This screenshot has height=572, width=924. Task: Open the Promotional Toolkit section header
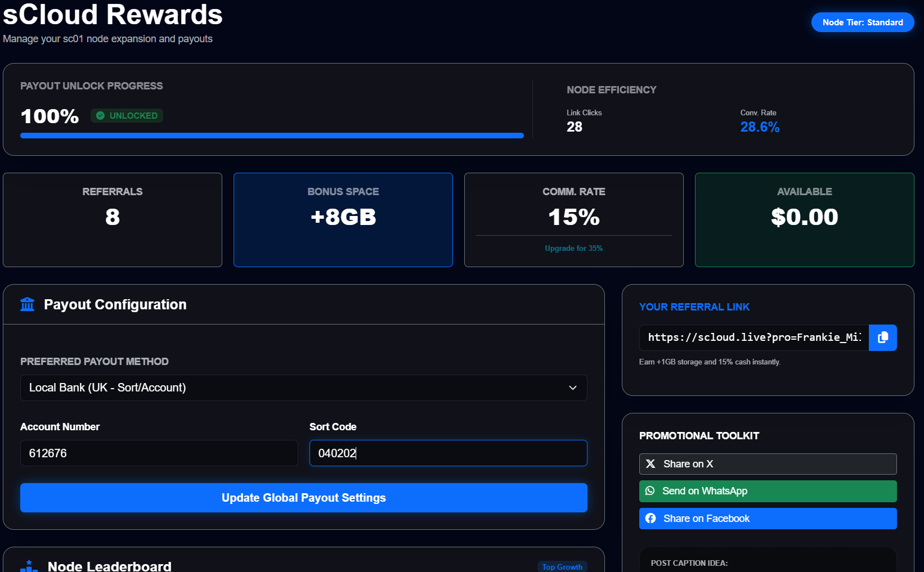(x=699, y=435)
